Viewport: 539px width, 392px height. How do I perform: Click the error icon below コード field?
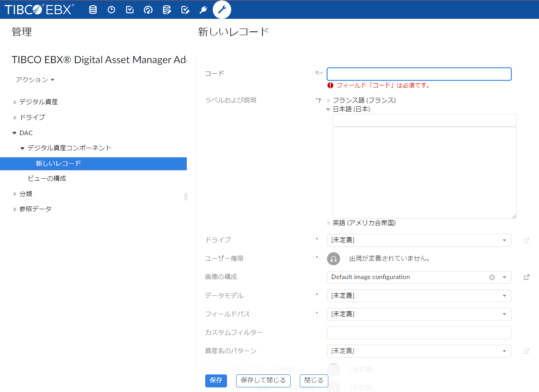[x=330, y=85]
